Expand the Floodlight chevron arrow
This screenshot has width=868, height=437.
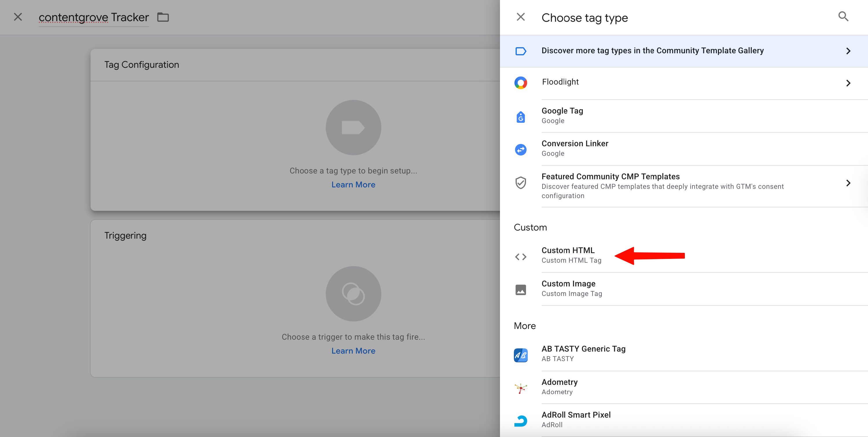tap(848, 83)
